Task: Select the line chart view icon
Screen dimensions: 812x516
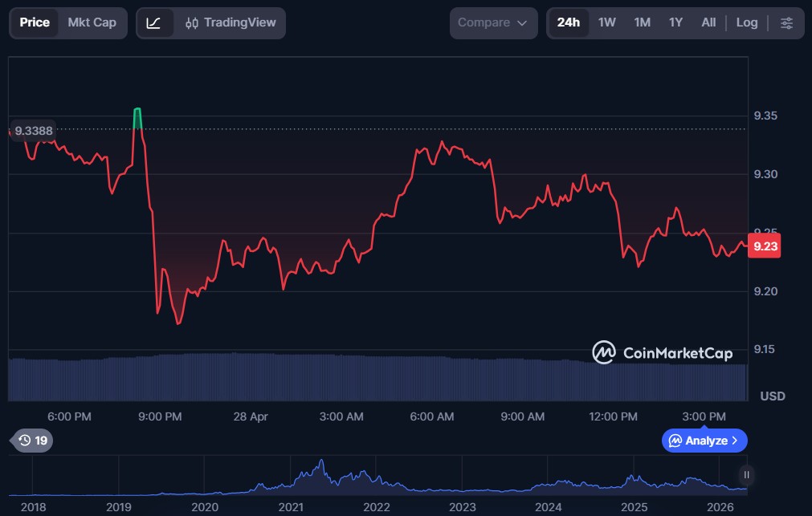Action: pyautogui.click(x=155, y=22)
